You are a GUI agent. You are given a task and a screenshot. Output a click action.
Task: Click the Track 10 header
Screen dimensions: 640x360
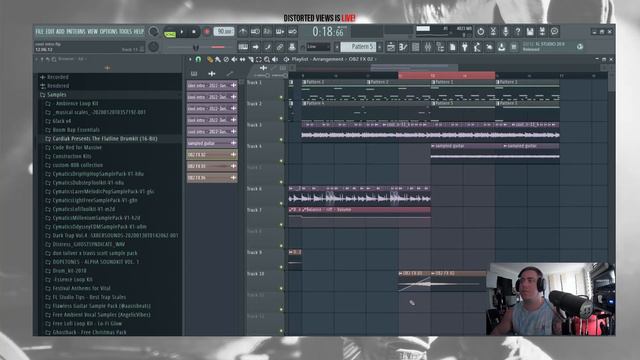pos(265,280)
